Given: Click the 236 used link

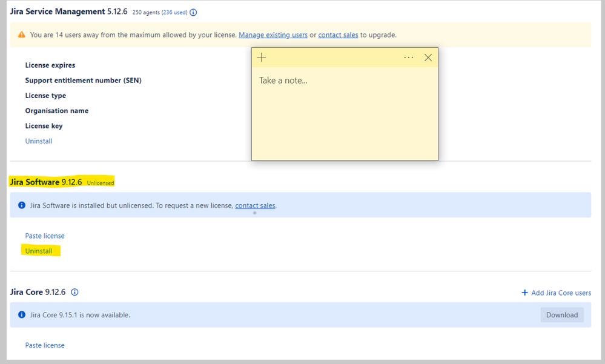Looking at the screenshot, I should coord(174,12).
